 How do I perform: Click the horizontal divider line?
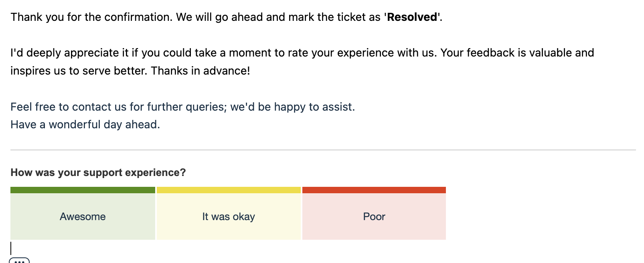tap(323, 150)
